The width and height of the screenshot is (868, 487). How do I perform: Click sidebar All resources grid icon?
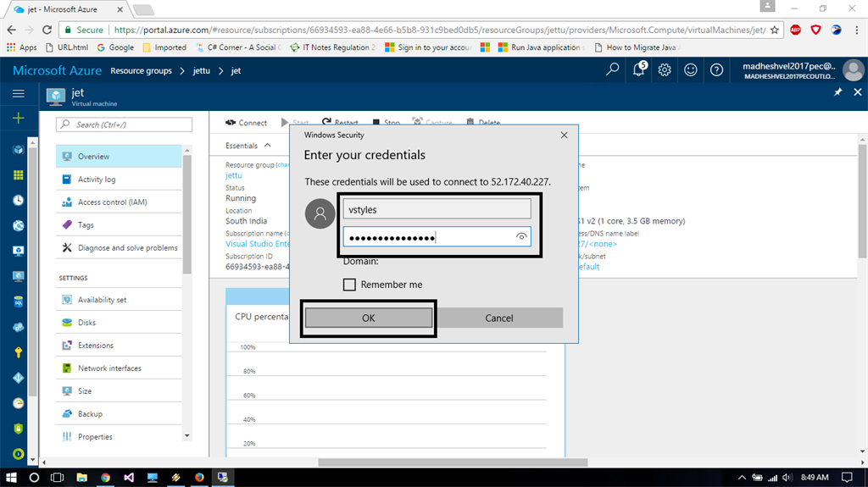coord(19,174)
